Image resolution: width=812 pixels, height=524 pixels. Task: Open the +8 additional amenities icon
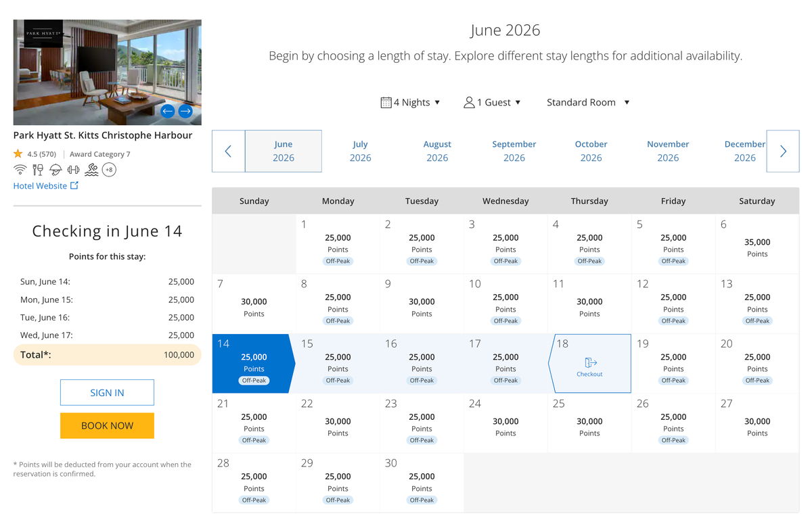point(109,170)
